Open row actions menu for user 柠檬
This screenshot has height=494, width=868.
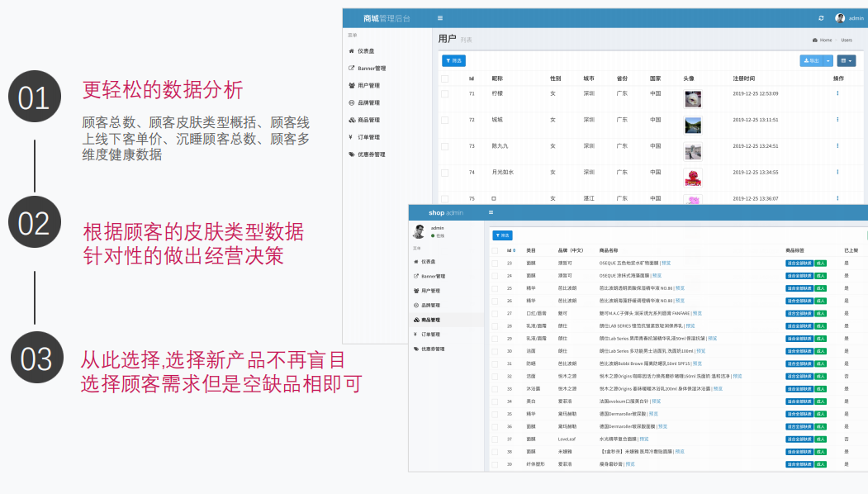837,93
